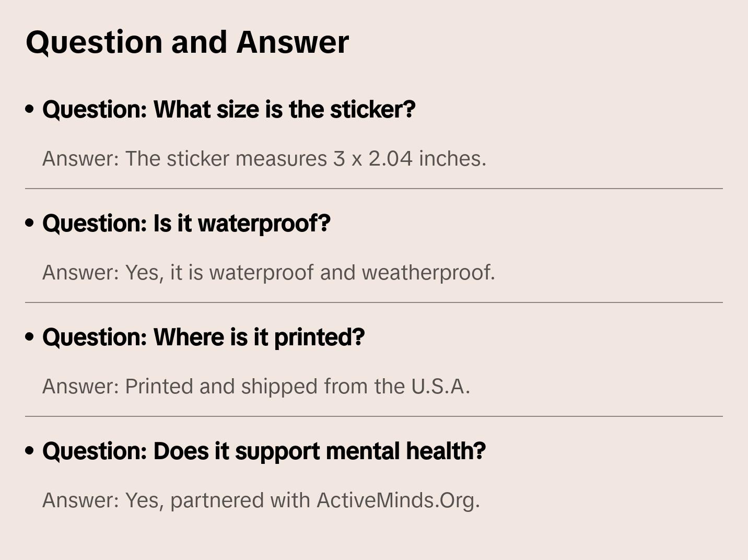The image size is (748, 560).
Task: Click the divider line below the waterproof answer
Action: pos(374,302)
